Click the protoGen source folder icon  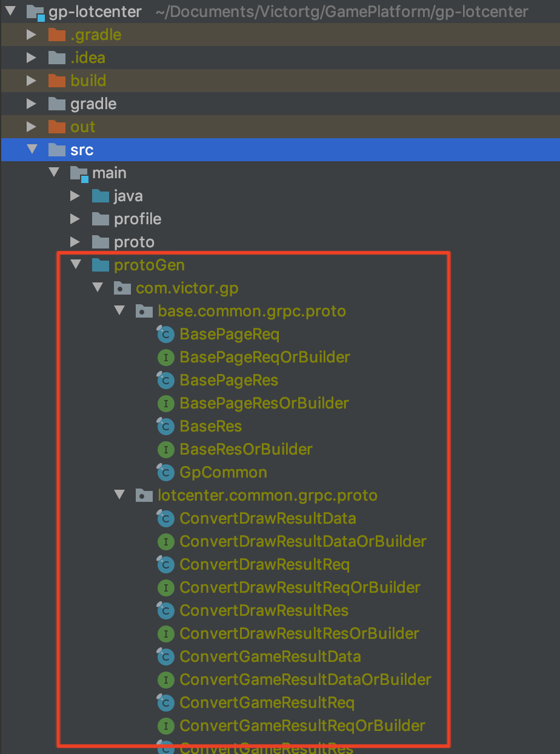click(101, 265)
